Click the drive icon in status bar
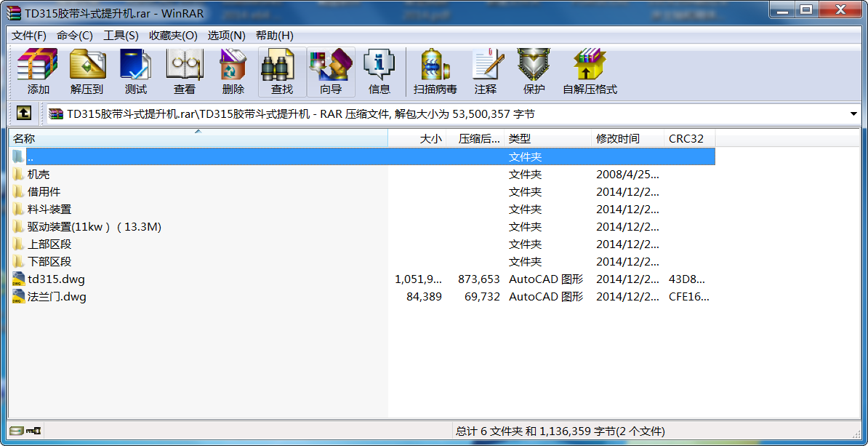 click(17, 431)
